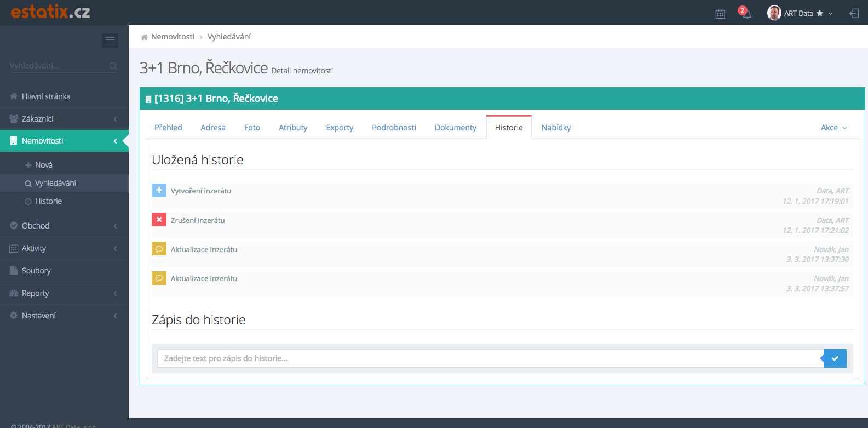Switch to Exporty tab
This screenshot has width=868, height=428.
click(340, 128)
